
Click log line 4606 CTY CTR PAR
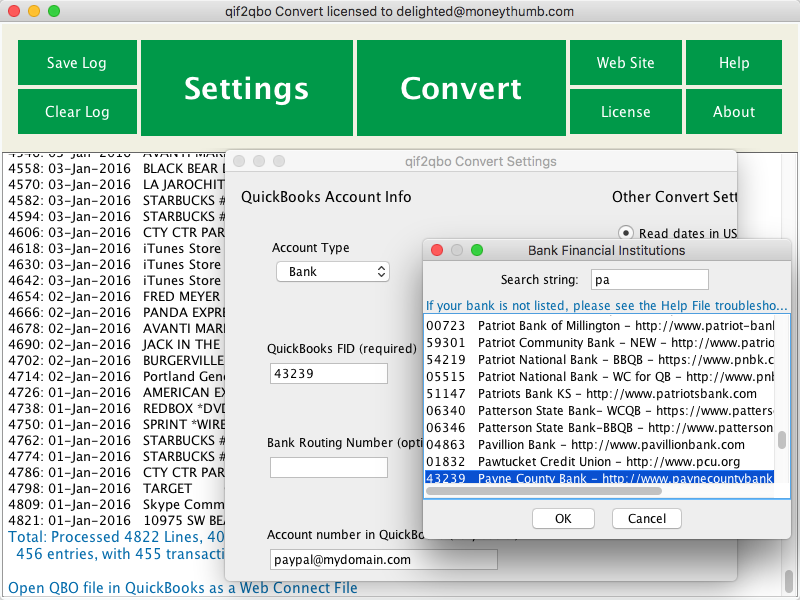pyautogui.click(x=116, y=232)
